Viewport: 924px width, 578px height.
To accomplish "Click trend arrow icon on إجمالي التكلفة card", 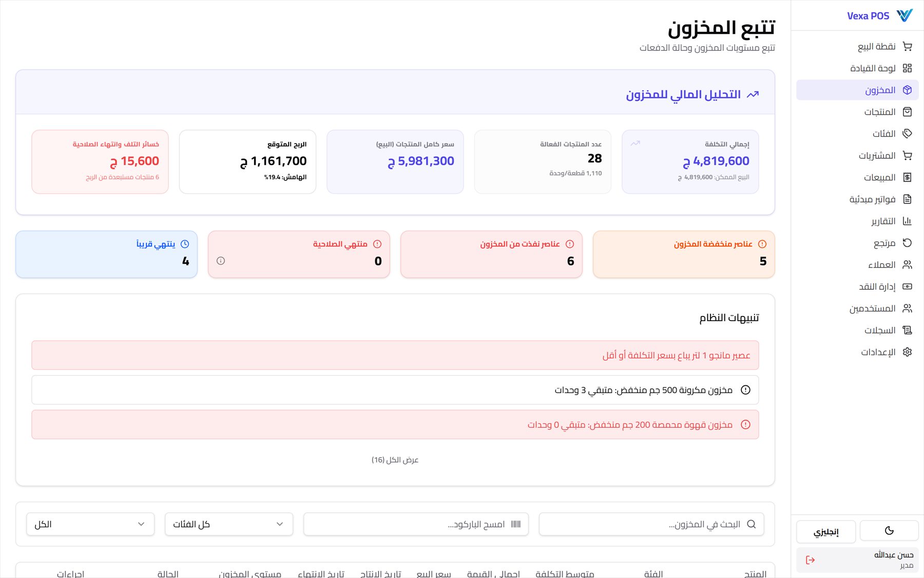I will [x=636, y=143].
